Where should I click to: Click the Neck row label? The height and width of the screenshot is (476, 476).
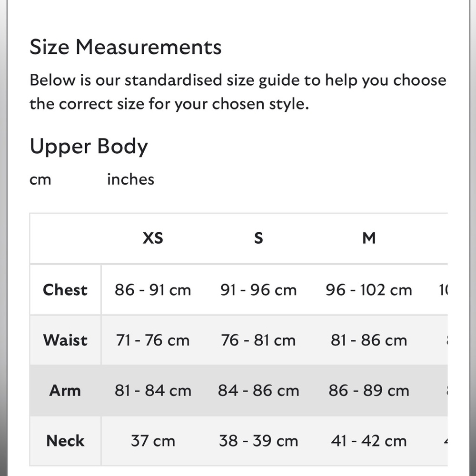(x=65, y=441)
